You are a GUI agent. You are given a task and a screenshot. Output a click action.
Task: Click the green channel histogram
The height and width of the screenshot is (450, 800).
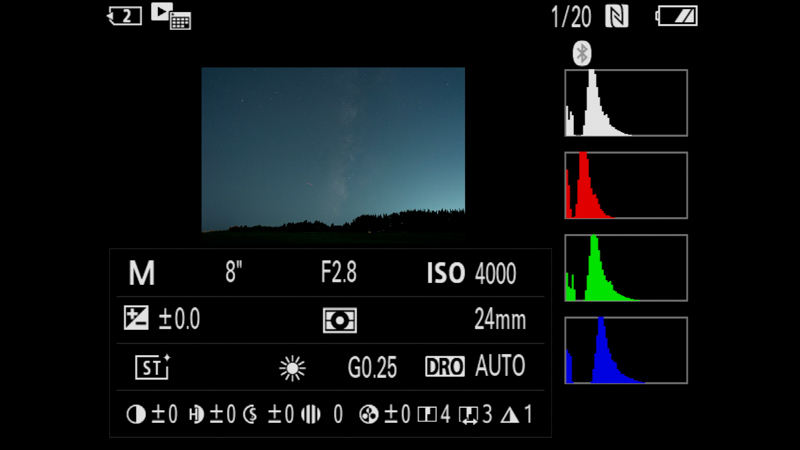click(x=626, y=268)
